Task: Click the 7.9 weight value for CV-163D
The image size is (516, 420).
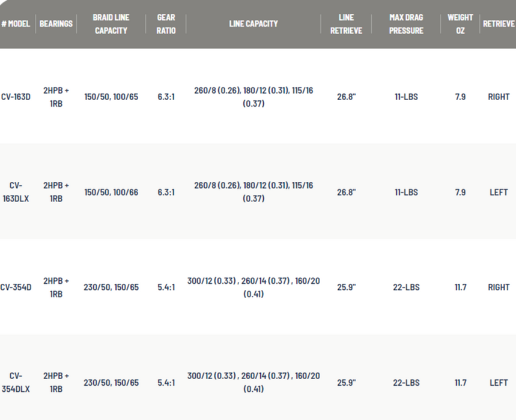Action: tap(460, 97)
